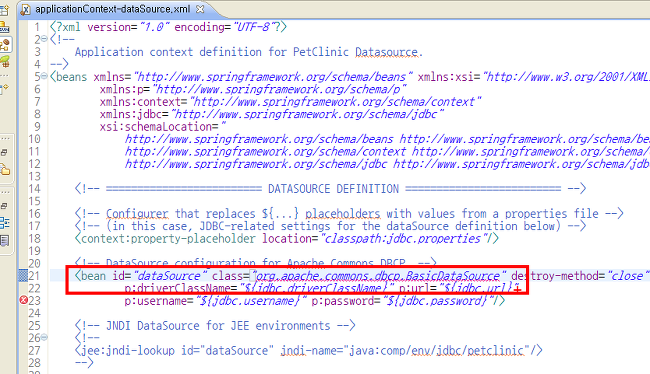650x374 pixels.
Task: Click the XML file icon on the editor tab
Action: click(x=26, y=9)
